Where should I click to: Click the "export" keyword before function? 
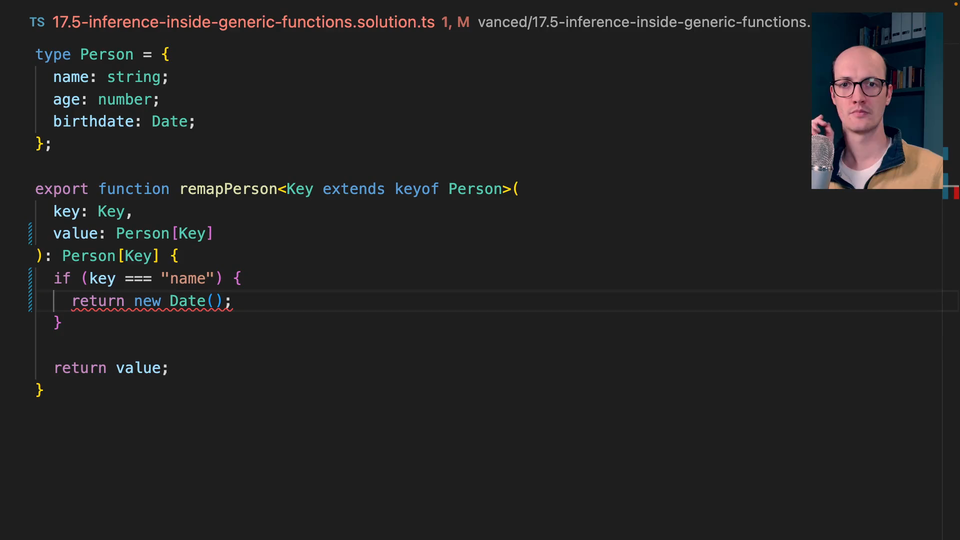tap(62, 189)
